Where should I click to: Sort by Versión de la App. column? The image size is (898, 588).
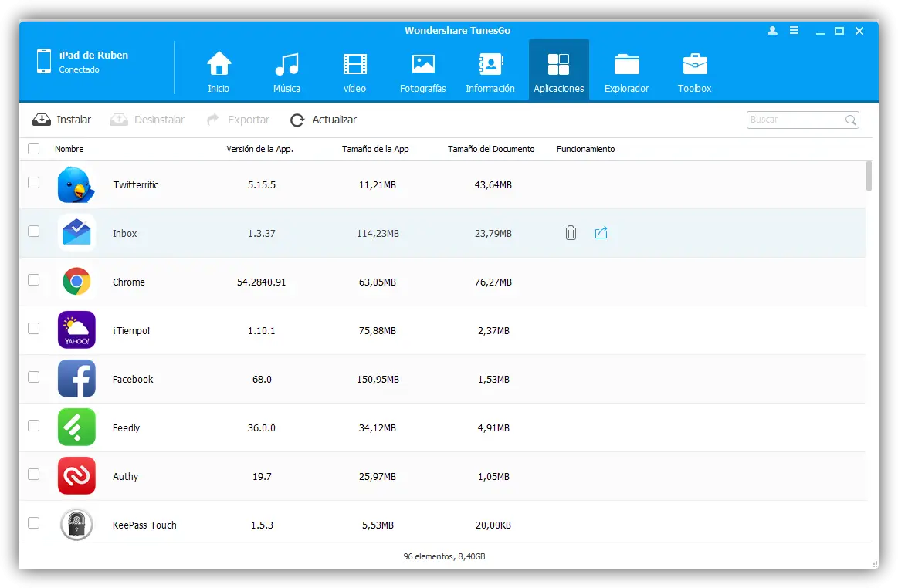click(x=259, y=149)
